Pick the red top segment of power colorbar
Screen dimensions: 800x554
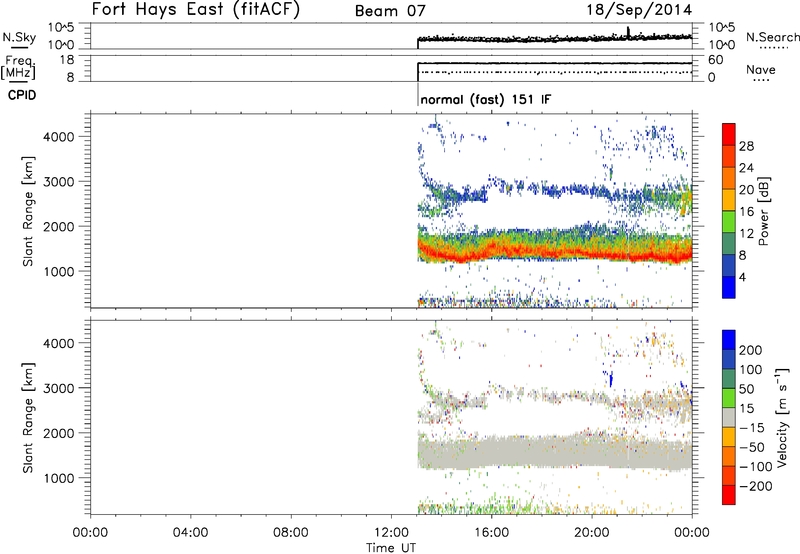[x=729, y=135]
